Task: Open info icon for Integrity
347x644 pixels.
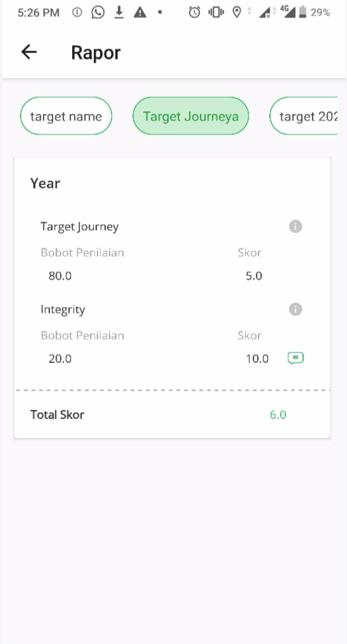Action: pyautogui.click(x=295, y=309)
